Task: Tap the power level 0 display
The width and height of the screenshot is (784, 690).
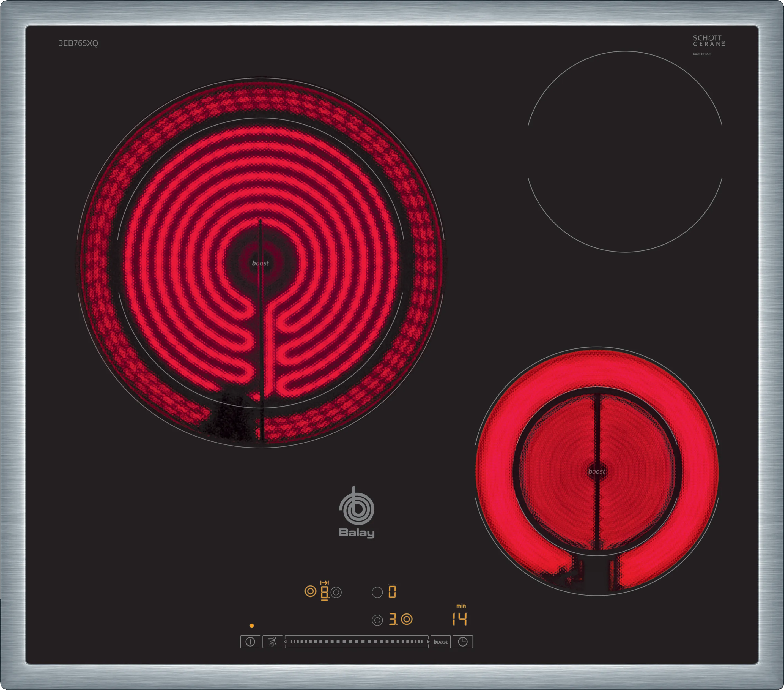Action: [x=392, y=592]
